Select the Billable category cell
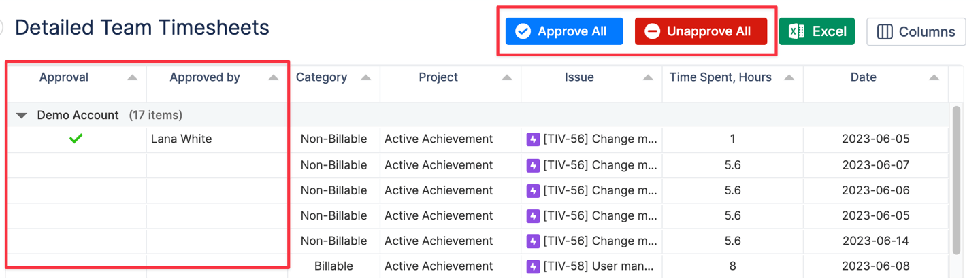 coord(333,266)
